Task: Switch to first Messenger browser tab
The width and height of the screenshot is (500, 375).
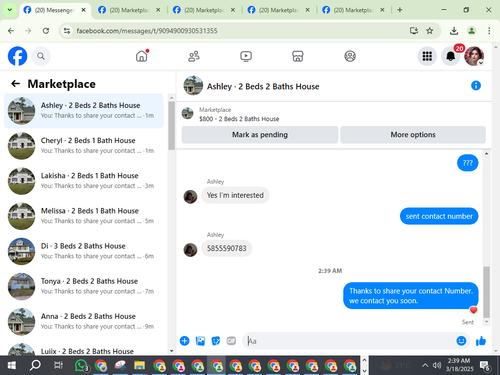Action: pos(55,10)
